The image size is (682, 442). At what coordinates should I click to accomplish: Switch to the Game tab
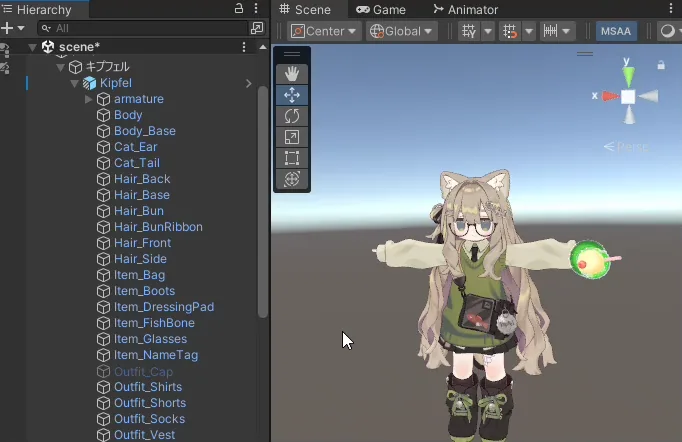click(381, 10)
